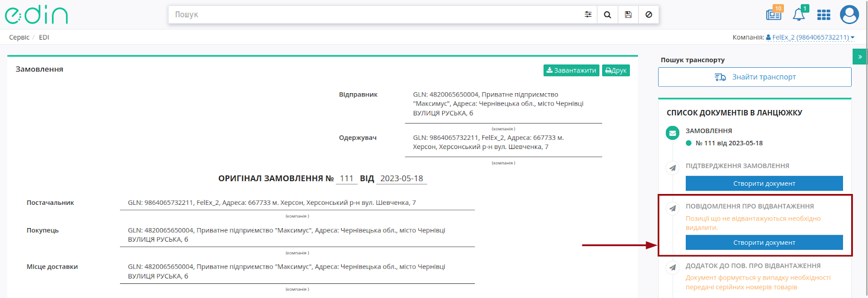Go to Сервіс breadcrumb
Image resolution: width=868 pixels, height=298 pixels.
pos(19,37)
